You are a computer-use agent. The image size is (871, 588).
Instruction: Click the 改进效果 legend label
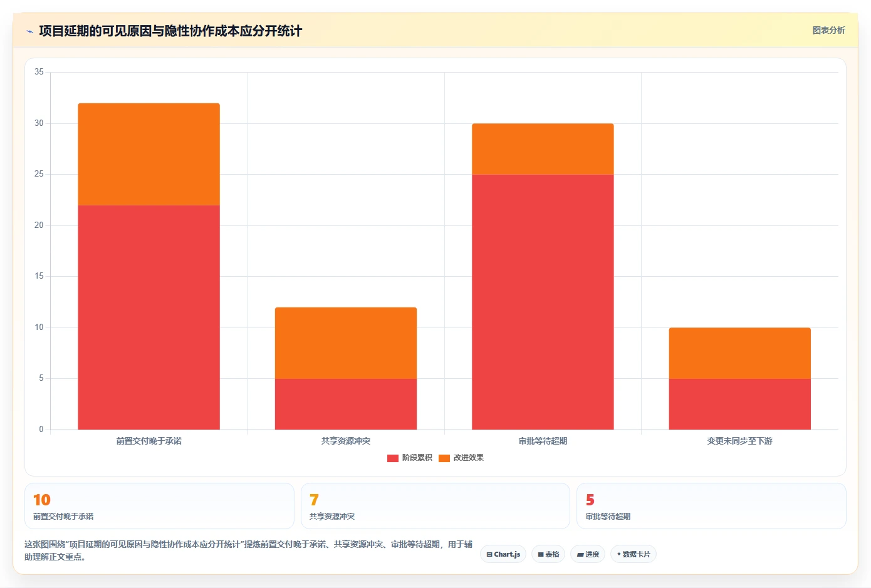(x=469, y=458)
